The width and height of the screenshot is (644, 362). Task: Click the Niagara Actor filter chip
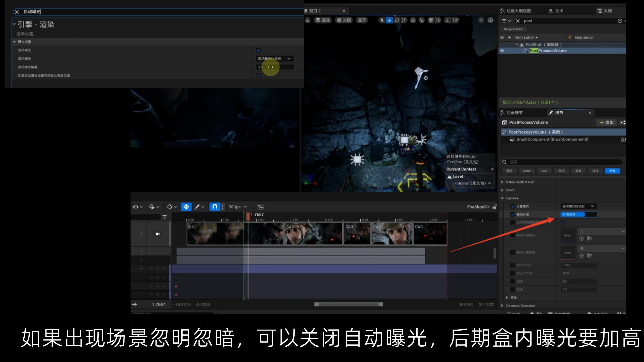coord(513,29)
